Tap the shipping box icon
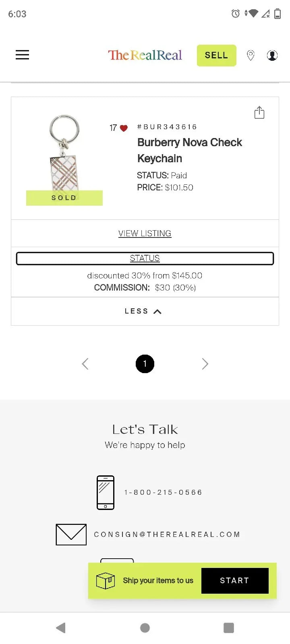This screenshot has height=644, width=290. [106, 581]
